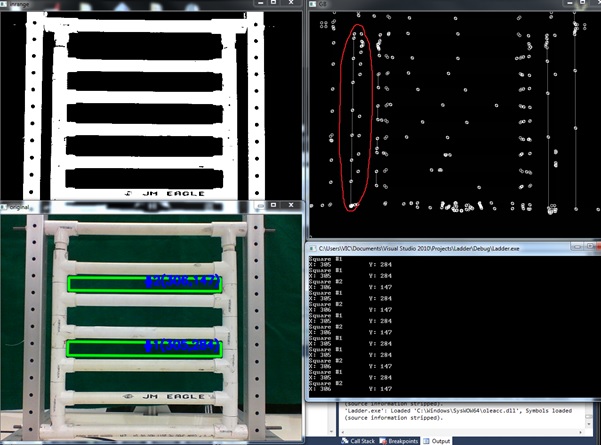Click the original window title icon

(x=4, y=207)
